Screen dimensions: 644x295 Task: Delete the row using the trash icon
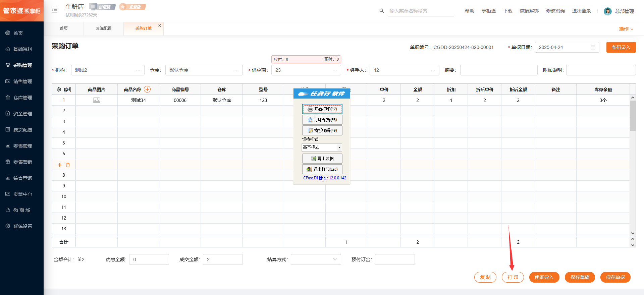(68, 165)
